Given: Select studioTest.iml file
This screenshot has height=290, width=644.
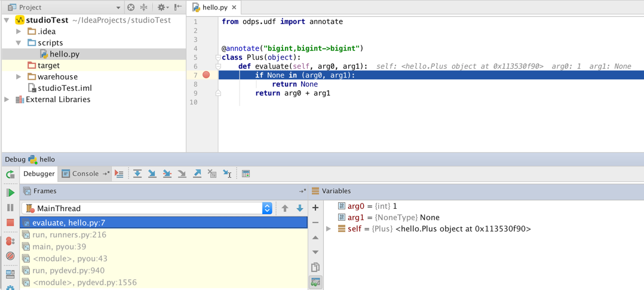Looking at the screenshot, I should 60,88.
